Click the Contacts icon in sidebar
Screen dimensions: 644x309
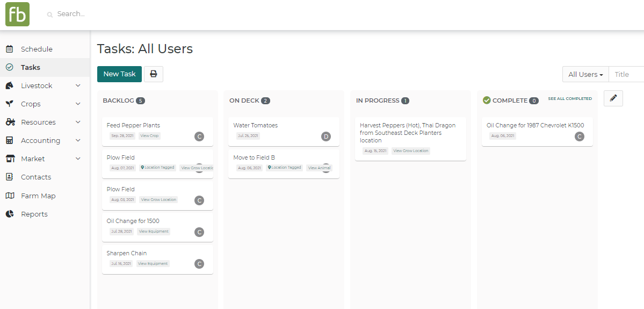point(10,177)
